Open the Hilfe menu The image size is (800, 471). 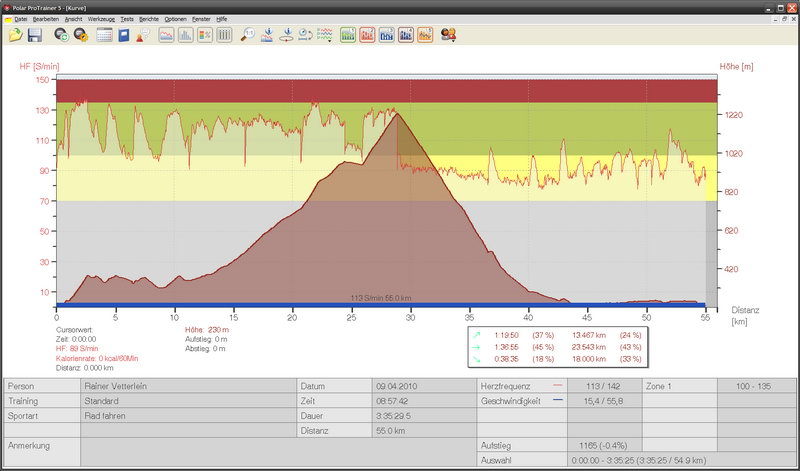coord(222,19)
